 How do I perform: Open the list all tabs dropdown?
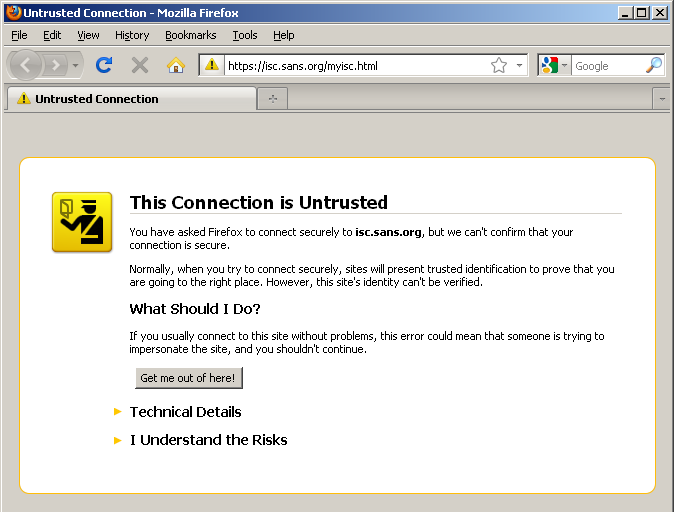tap(661, 99)
